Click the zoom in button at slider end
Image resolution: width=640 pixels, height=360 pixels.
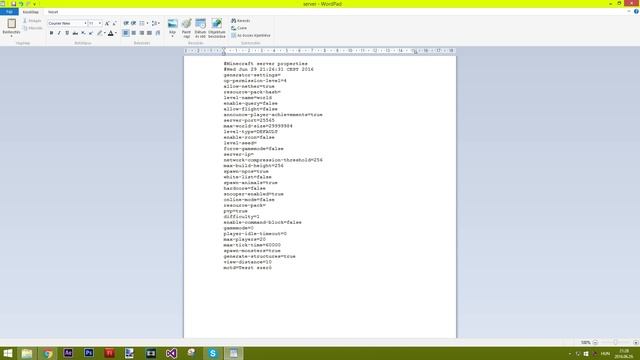pyautogui.click(x=636, y=342)
